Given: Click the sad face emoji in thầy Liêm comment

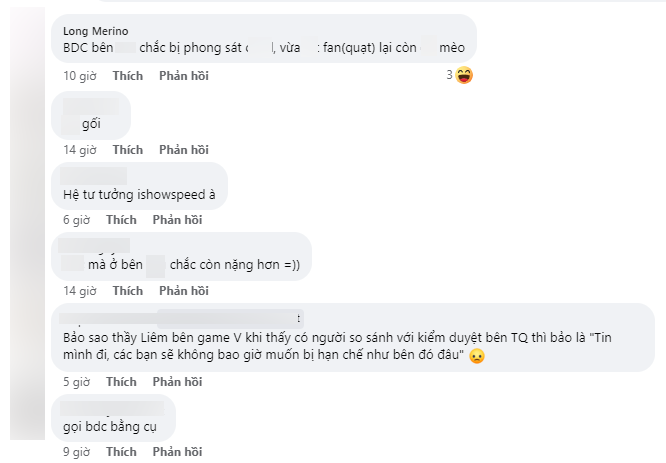Looking at the screenshot, I should point(477,356).
